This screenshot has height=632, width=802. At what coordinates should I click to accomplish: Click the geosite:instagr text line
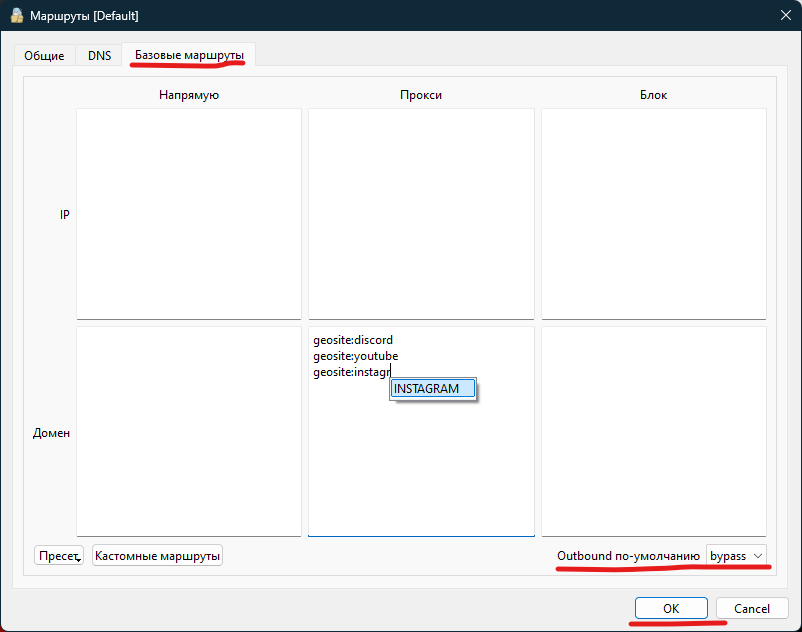[350, 372]
